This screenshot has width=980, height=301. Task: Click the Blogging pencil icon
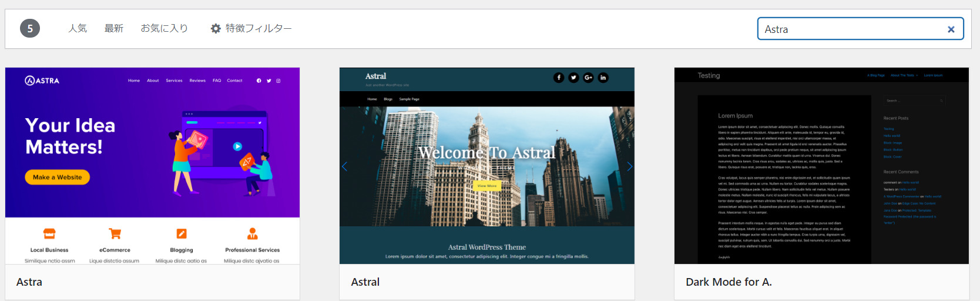(x=182, y=233)
